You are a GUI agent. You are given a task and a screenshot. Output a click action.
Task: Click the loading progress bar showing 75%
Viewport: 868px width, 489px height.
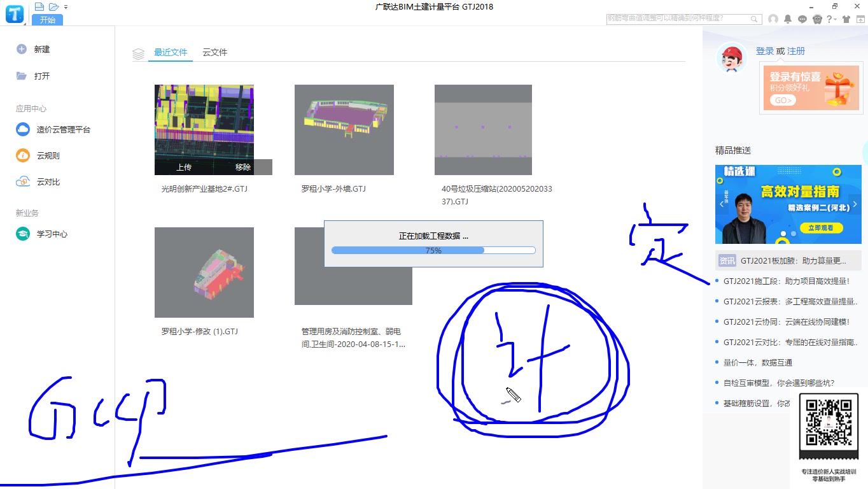coord(433,250)
